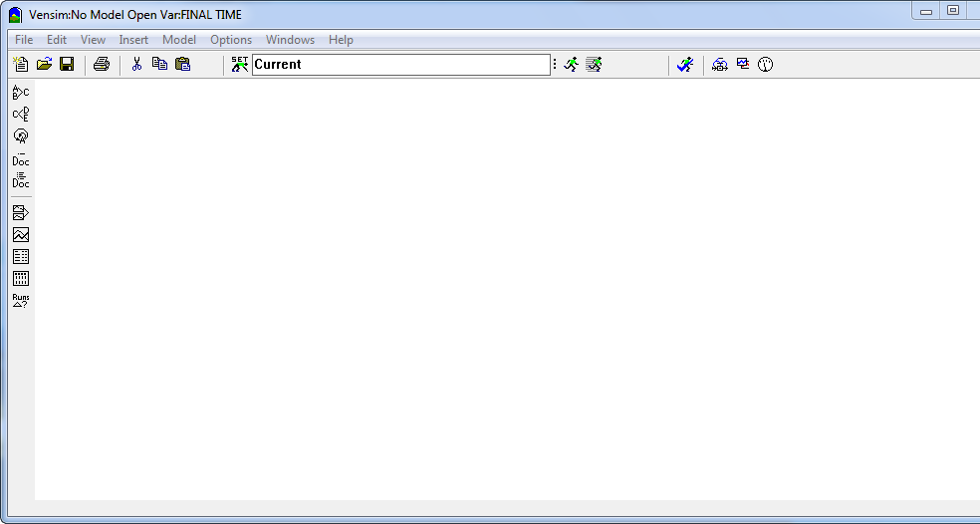
Task: Open the Model menu
Action: (179, 40)
